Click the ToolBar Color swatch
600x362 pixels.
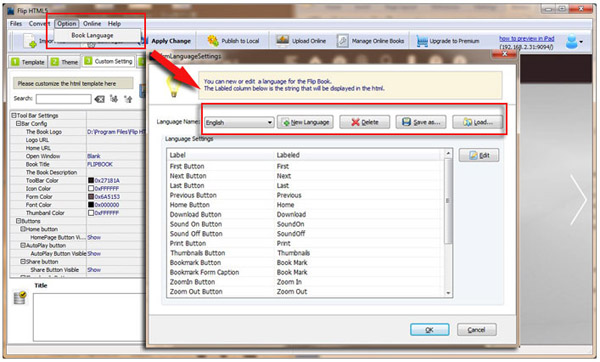tap(91, 180)
